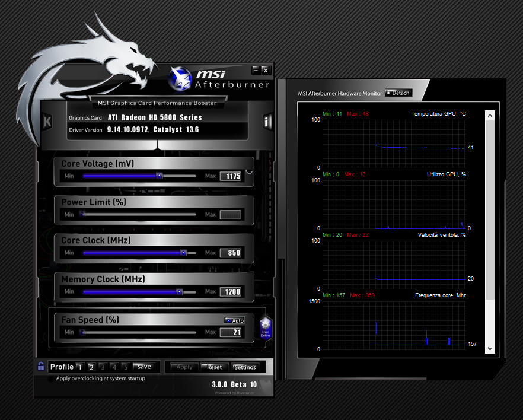
Task: Click the Memory Clock slider handle
Action: point(180,292)
